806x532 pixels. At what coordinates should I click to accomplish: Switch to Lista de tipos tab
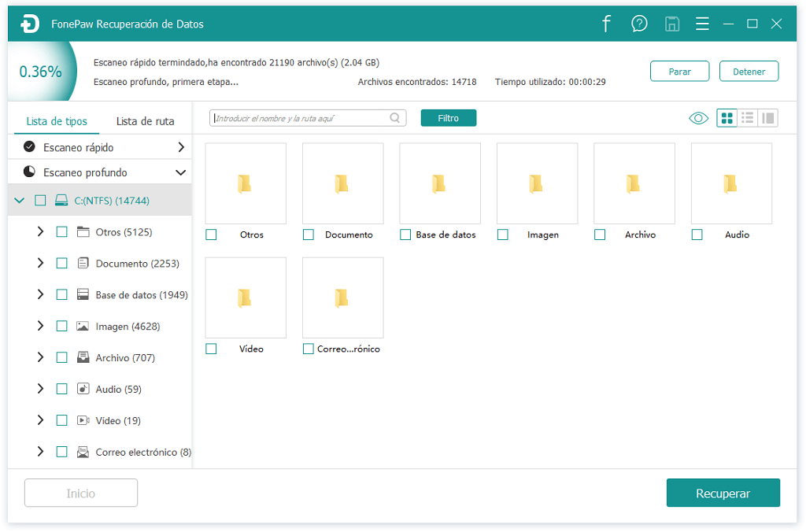pos(57,121)
